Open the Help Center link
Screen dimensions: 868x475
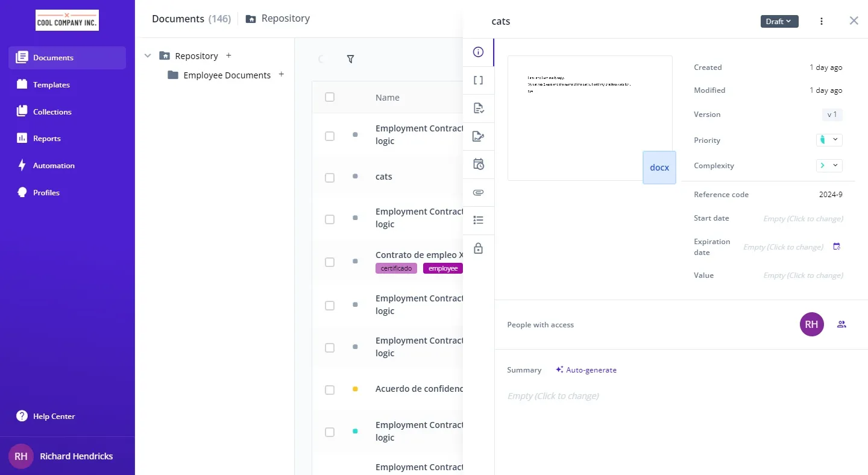[54, 417]
